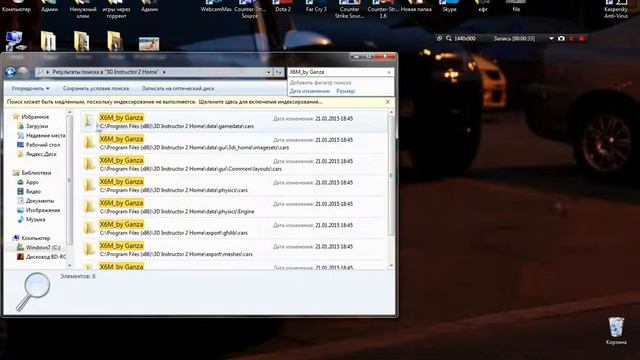The image size is (640, 360).
Task: Open the игры через торрент desktop folder
Action: pos(116,9)
